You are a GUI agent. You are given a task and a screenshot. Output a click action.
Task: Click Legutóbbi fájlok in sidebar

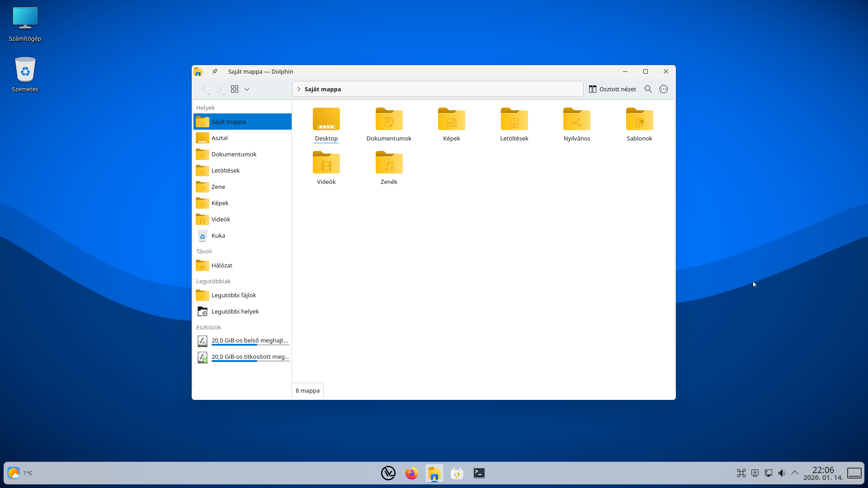233,295
